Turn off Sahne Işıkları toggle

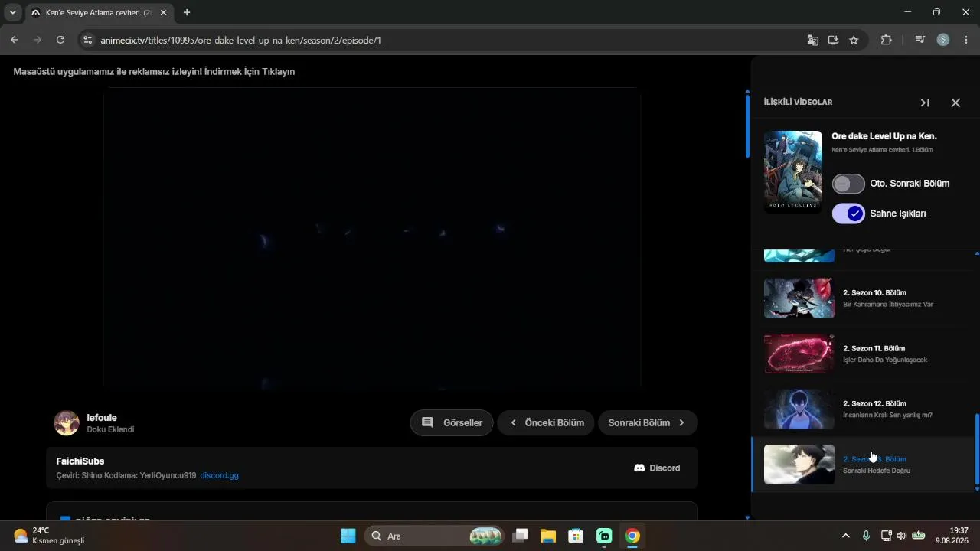coord(848,214)
